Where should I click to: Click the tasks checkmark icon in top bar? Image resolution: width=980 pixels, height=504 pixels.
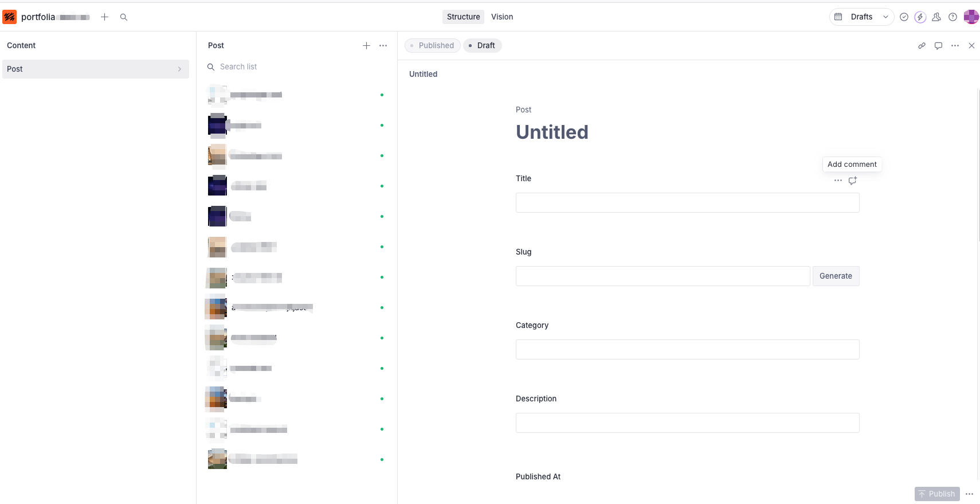[904, 17]
